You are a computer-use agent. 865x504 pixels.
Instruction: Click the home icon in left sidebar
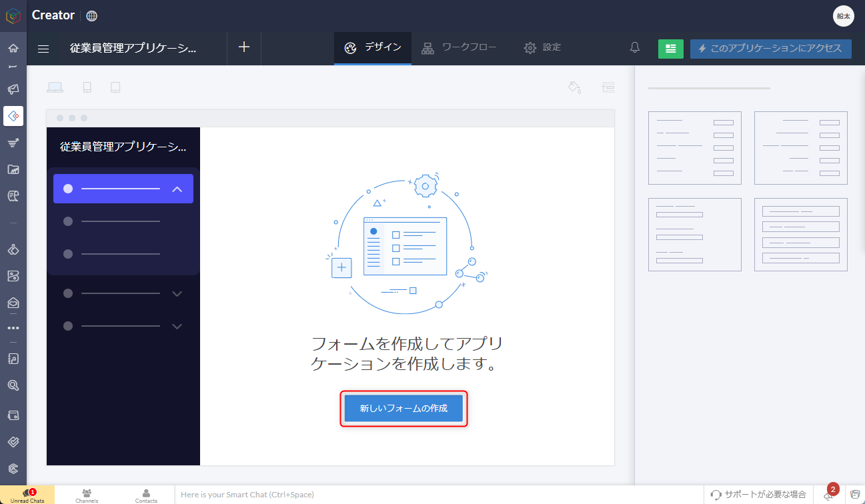coord(13,49)
